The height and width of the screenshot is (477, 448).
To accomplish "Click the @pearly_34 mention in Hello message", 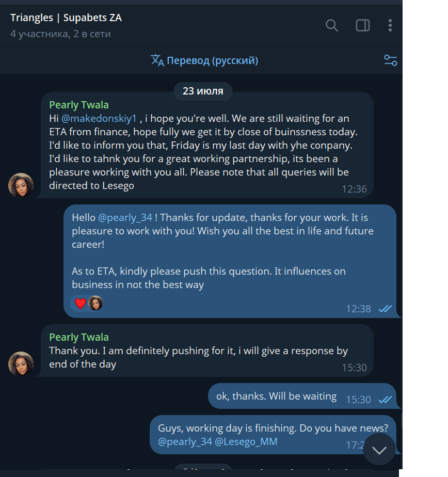I will point(125,217).
